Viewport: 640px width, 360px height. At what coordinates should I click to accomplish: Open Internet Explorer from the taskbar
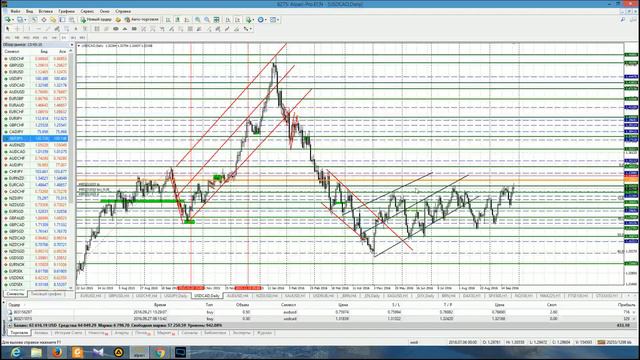coord(16,353)
